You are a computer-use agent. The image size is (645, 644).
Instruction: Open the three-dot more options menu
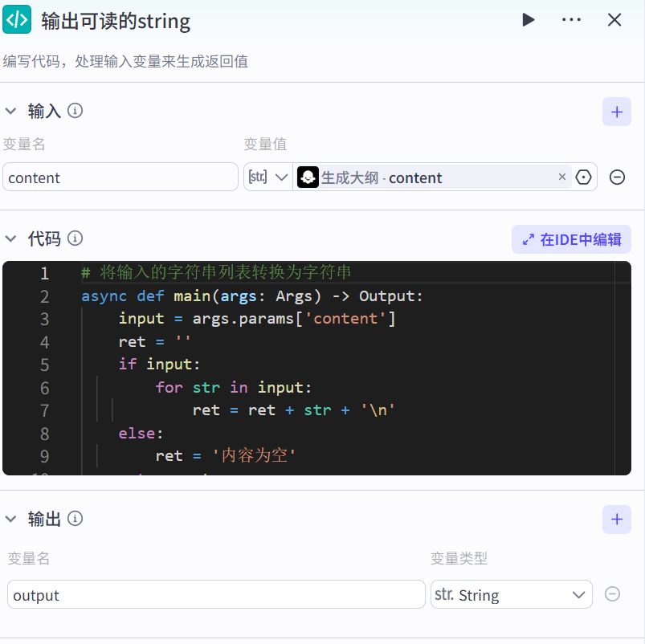click(x=571, y=20)
